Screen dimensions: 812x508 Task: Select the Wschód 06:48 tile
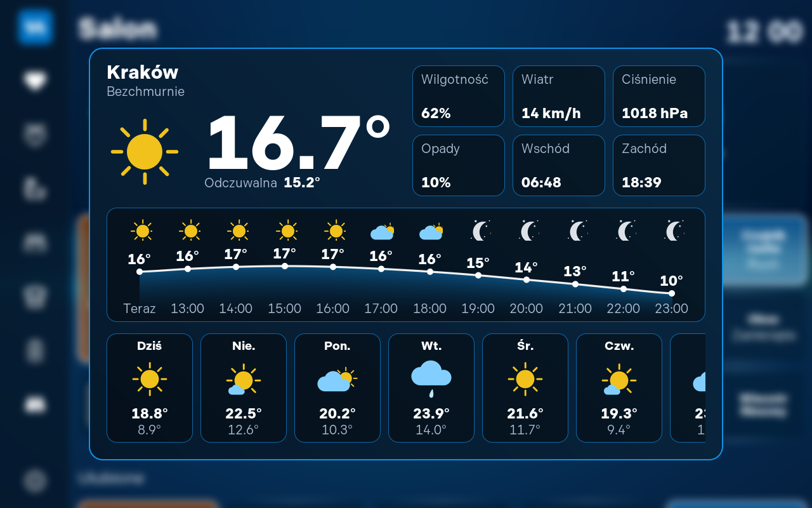click(559, 165)
